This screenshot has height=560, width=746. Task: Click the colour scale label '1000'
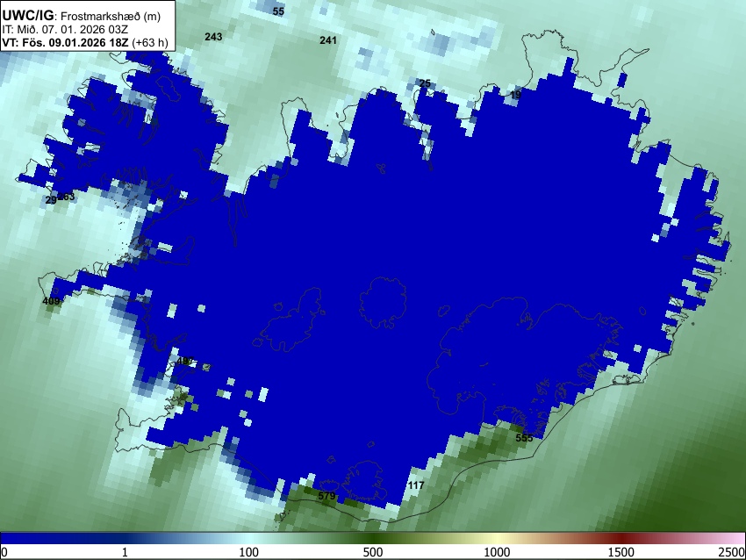[497, 552]
